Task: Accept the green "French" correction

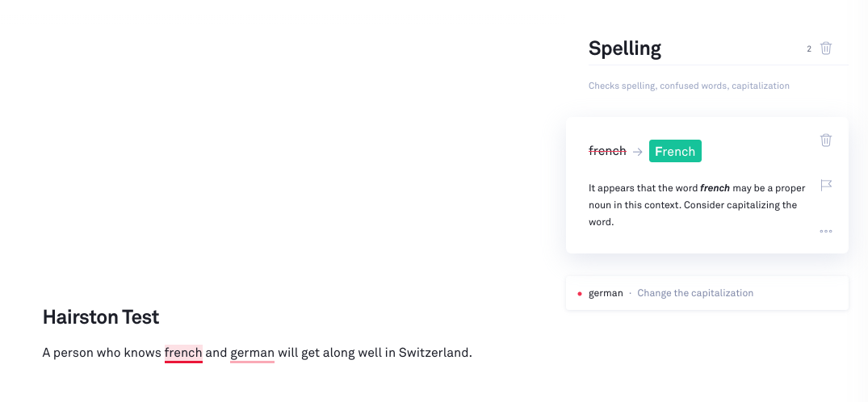Action: (674, 152)
